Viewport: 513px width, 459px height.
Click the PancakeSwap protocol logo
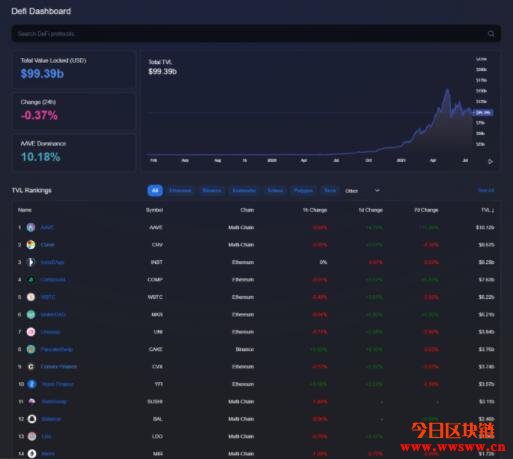tap(31, 349)
